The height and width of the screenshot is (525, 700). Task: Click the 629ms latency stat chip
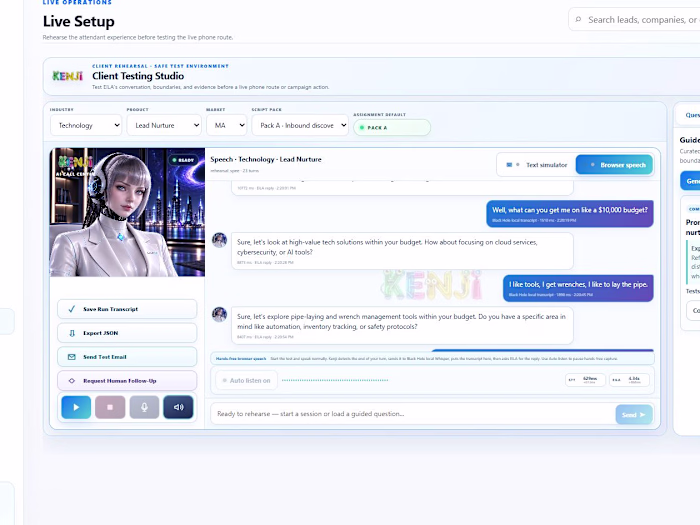585,380
